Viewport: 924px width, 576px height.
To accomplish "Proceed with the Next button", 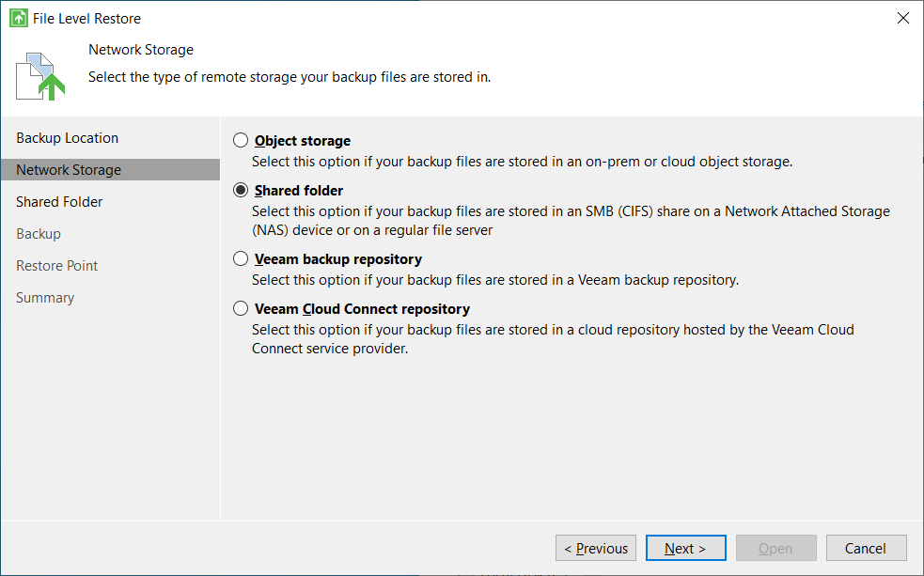I will click(x=686, y=549).
